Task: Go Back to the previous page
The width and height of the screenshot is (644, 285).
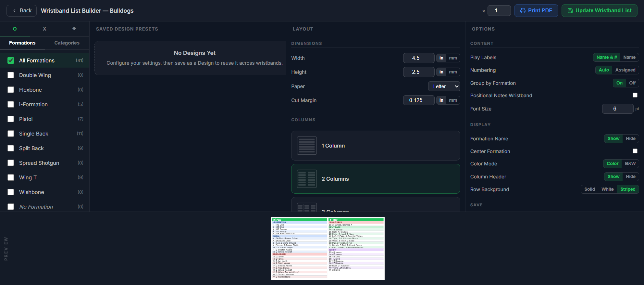Action: tap(22, 11)
